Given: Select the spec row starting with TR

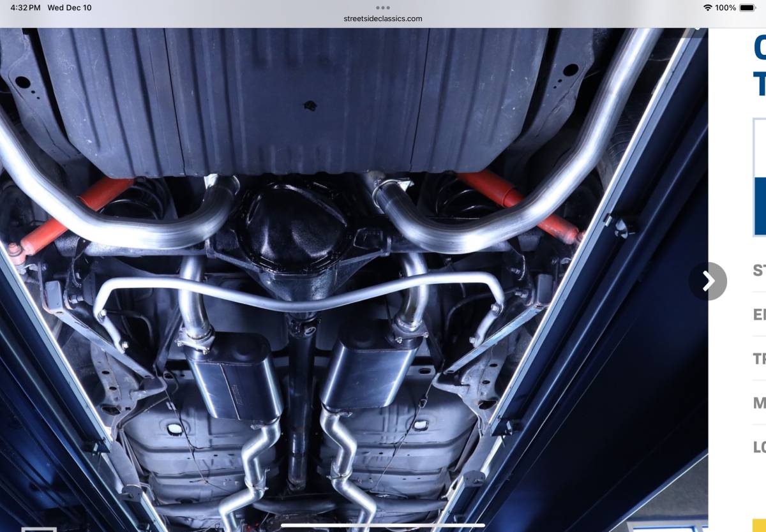Looking at the screenshot, I should [759, 358].
